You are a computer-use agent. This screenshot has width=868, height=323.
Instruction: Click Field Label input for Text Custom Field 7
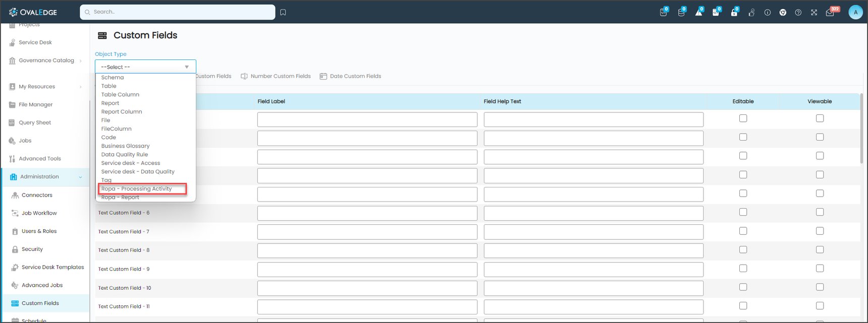coord(367,232)
